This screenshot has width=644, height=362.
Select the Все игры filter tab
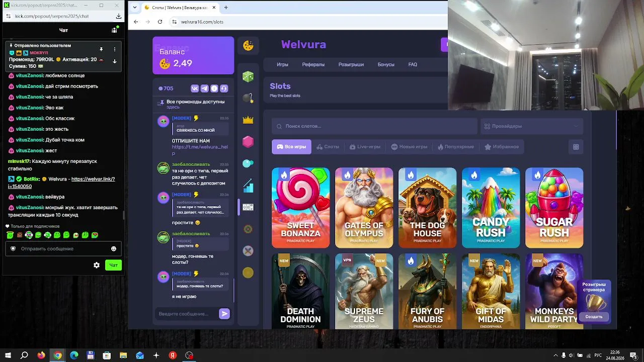(291, 147)
